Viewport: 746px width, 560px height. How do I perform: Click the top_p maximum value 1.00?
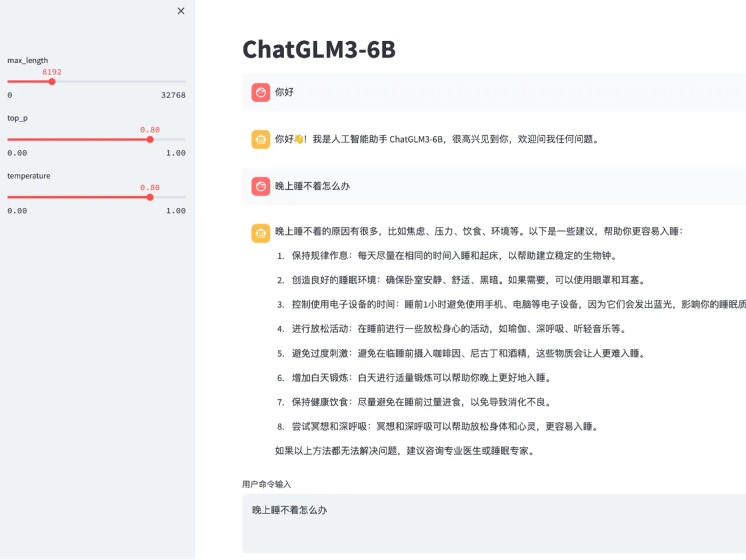[x=176, y=153]
